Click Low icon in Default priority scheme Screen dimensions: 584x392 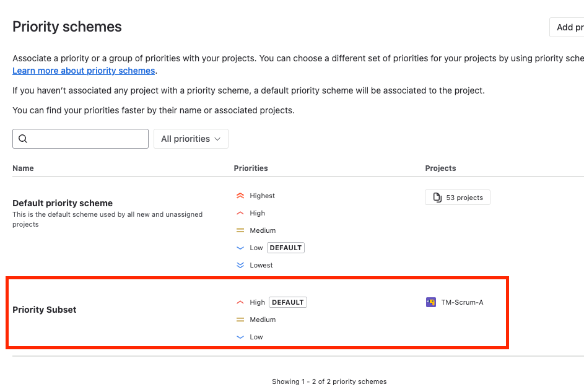click(x=240, y=248)
